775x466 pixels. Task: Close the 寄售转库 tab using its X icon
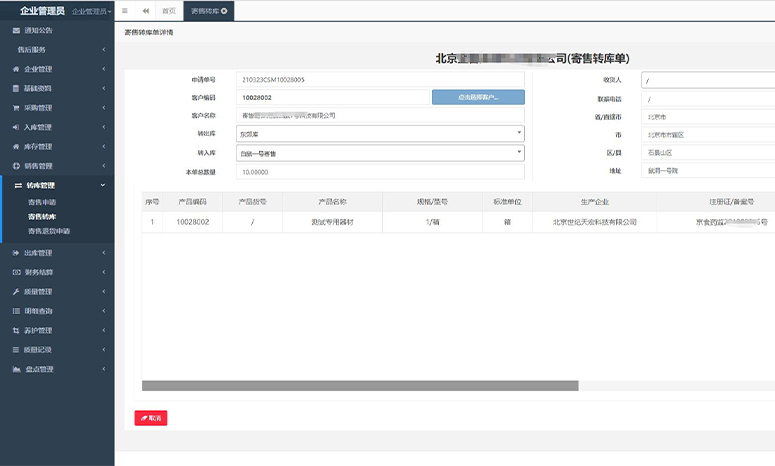click(224, 11)
